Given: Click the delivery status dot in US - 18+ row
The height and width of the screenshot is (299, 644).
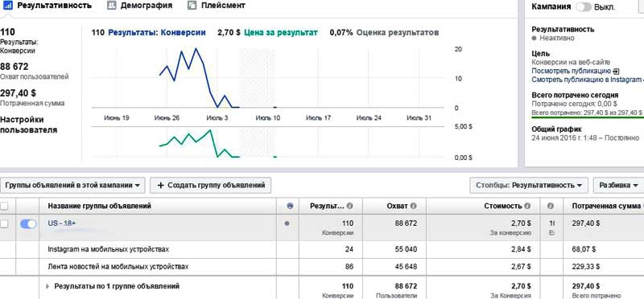Looking at the screenshot, I should [287, 223].
